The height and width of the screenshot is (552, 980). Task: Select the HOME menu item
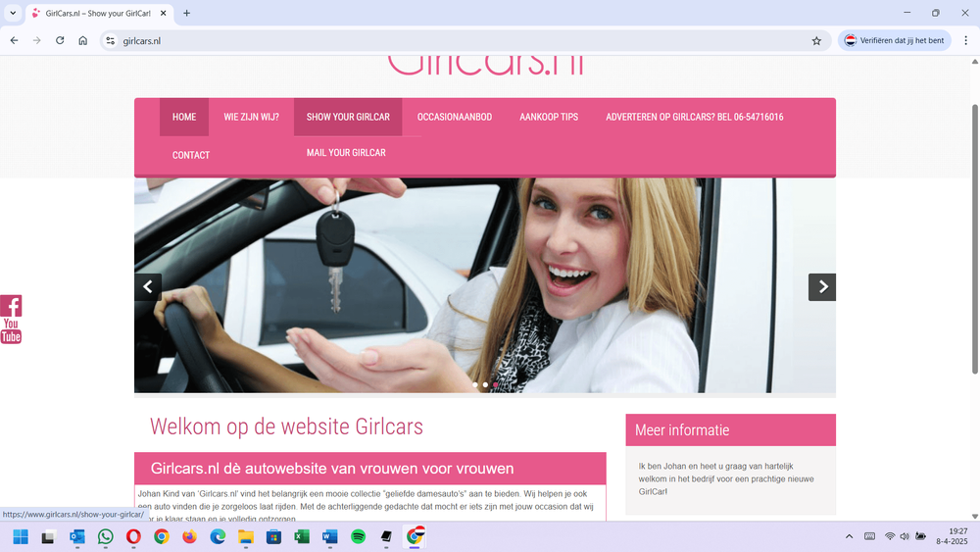pos(184,117)
